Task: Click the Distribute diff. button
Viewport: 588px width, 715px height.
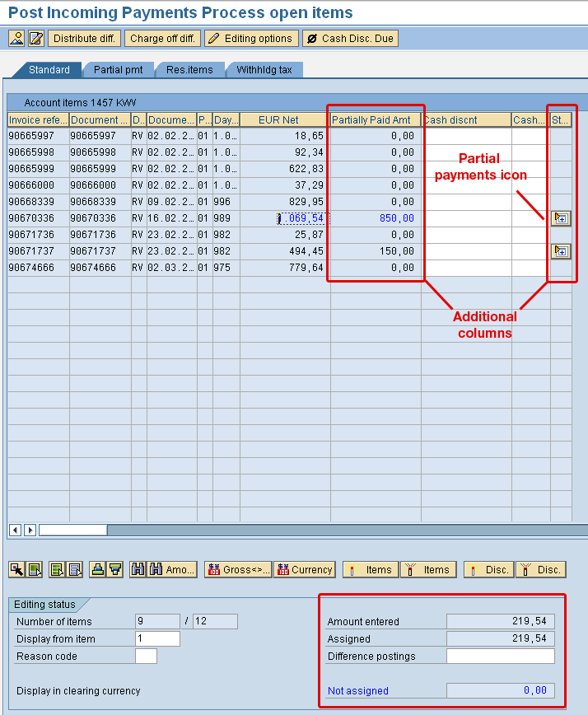Action: click(x=85, y=39)
